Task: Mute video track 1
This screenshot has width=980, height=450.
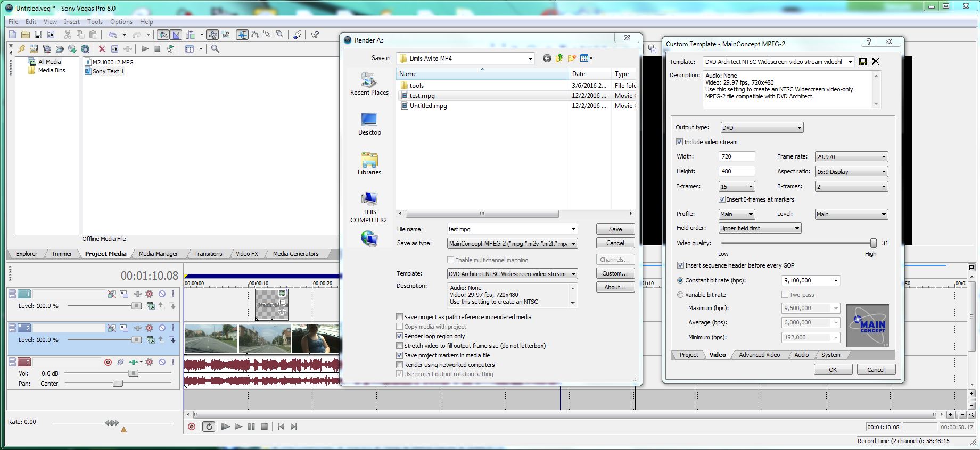Action: coord(162,294)
